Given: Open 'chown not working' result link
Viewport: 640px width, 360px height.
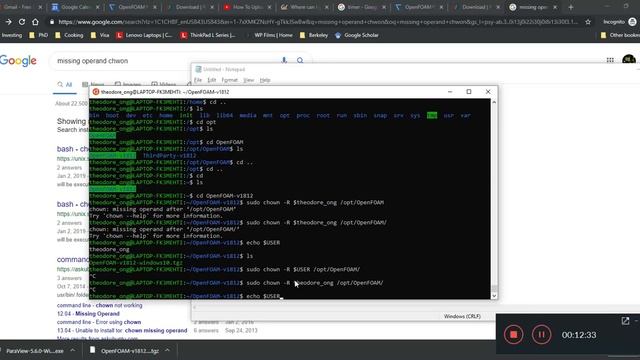Looking at the screenshot, I should (100, 305).
